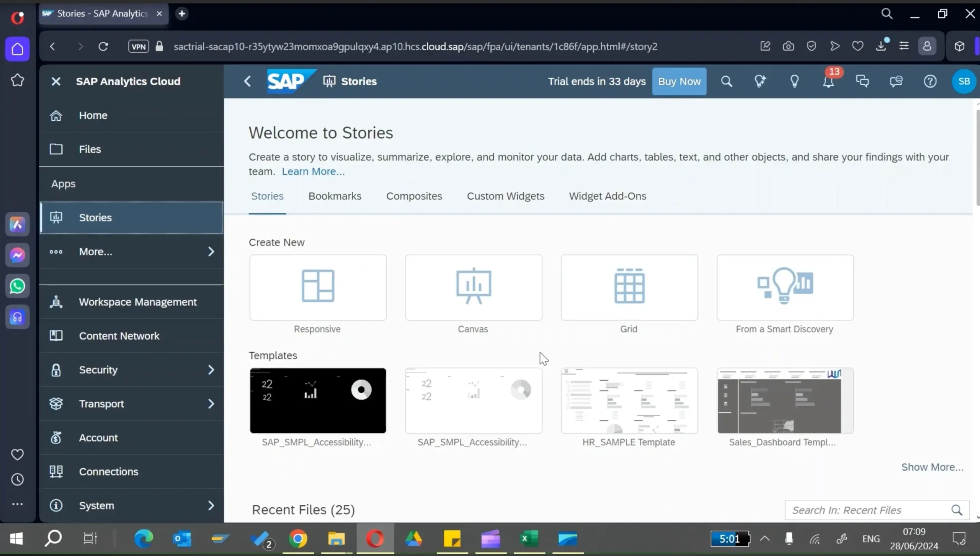Click the Buy Now button
The height and width of the screenshot is (556, 980).
point(679,81)
